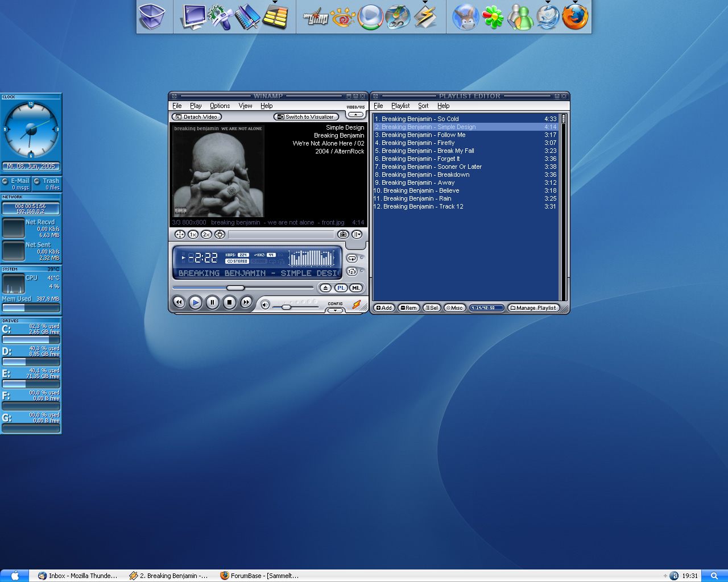728x582 pixels.
Task: Stop playback in Winamp
Action: [229, 302]
